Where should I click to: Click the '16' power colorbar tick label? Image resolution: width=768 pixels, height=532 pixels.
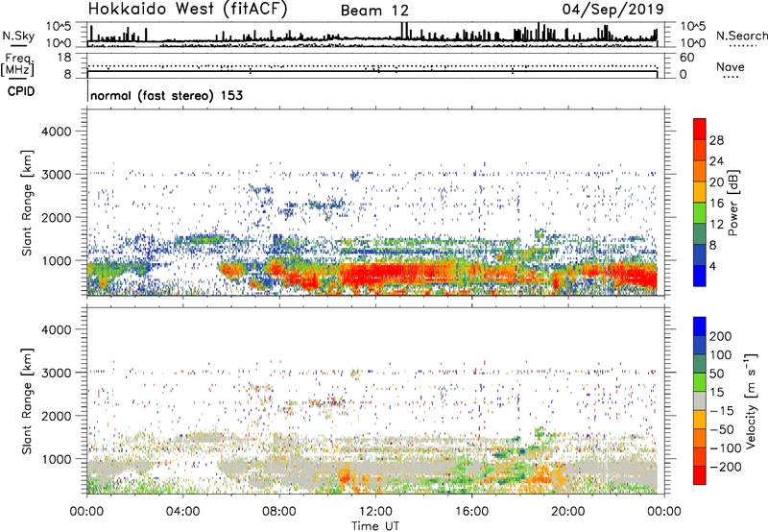click(716, 204)
